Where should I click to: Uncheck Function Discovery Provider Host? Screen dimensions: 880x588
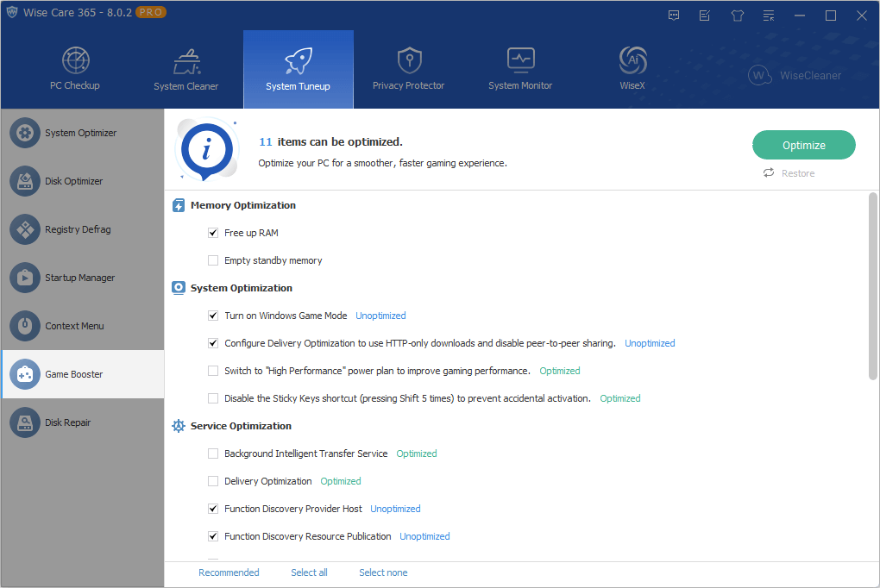click(213, 509)
